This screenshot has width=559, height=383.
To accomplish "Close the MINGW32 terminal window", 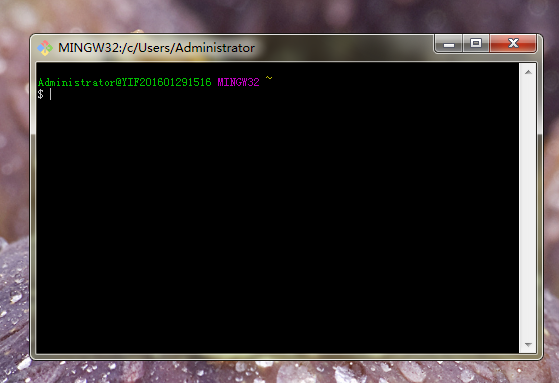I will [513, 44].
